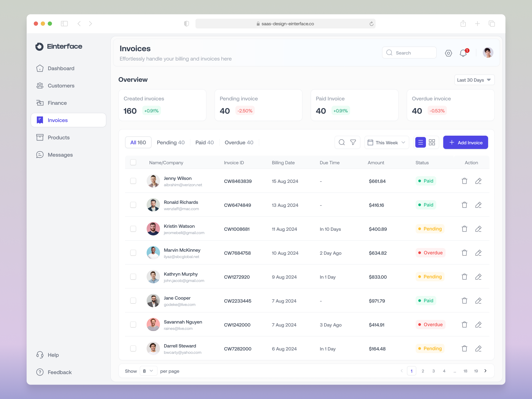Edit Ronald Richards' invoice

click(478, 205)
